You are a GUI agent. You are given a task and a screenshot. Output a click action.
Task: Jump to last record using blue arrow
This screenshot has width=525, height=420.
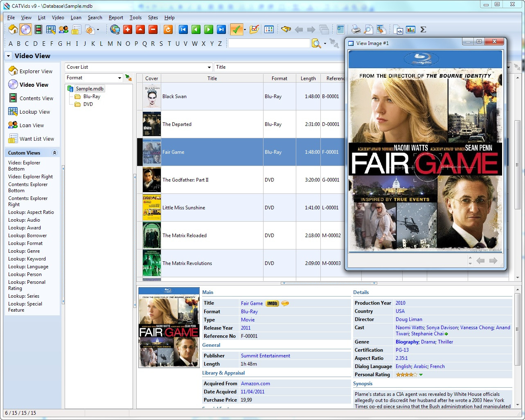point(221,29)
